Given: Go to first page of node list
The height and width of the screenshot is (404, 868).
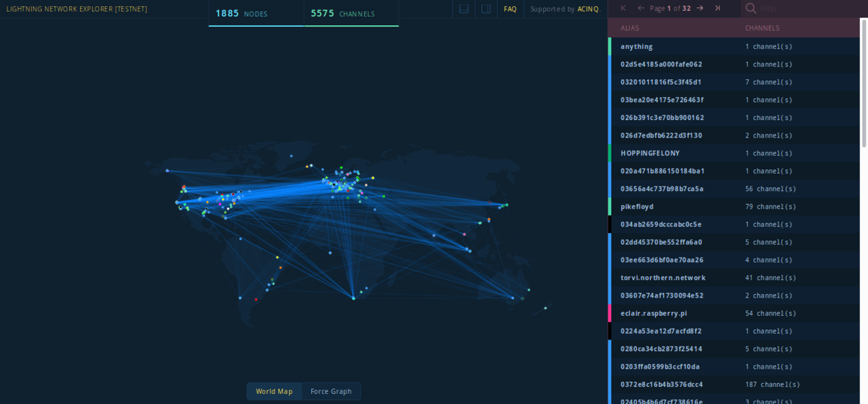Looking at the screenshot, I should pyautogui.click(x=623, y=8).
